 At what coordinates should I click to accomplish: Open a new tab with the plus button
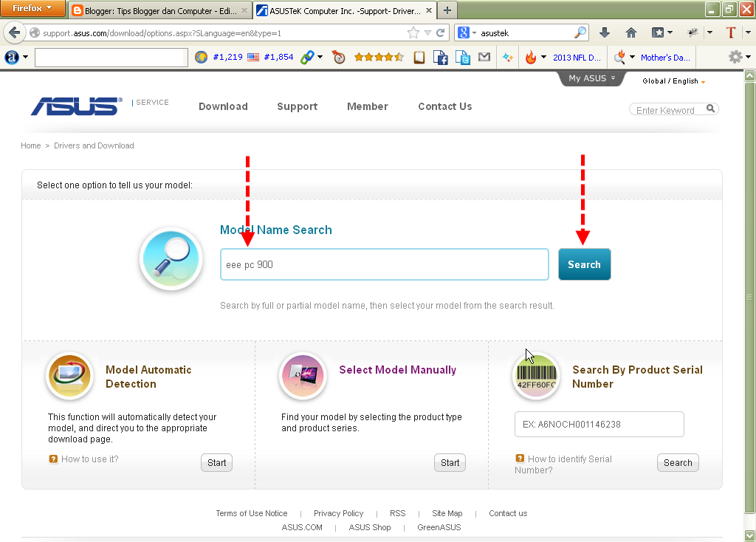click(447, 10)
